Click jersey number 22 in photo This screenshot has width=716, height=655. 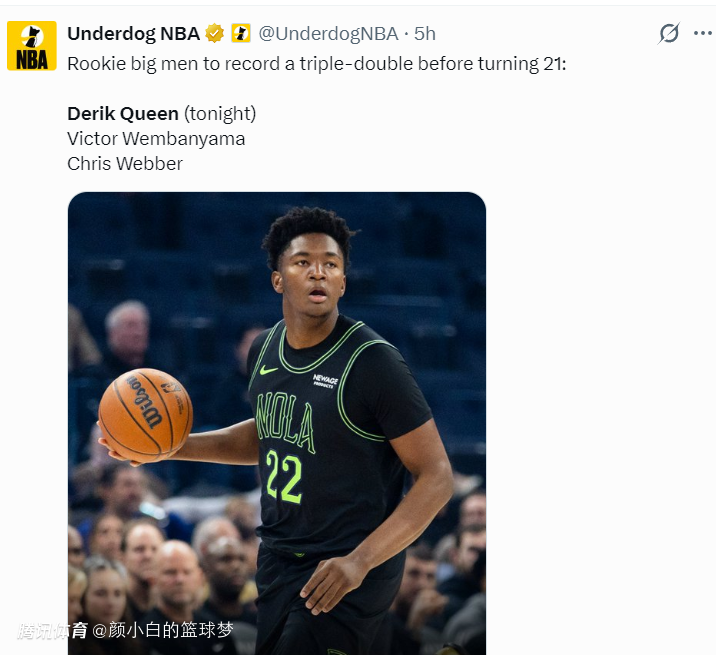tap(284, 475)
